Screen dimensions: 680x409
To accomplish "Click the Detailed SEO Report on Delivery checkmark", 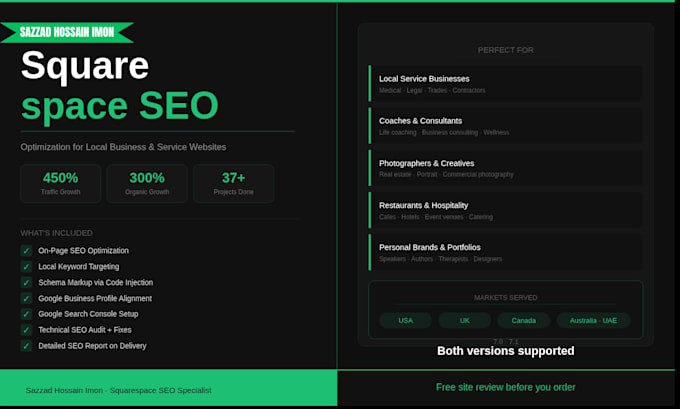I will tap(26, 346).
